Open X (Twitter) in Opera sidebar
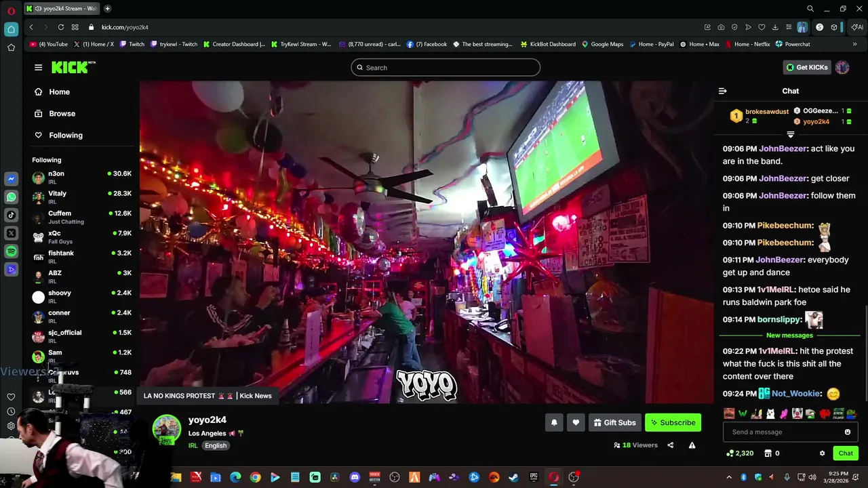The width and height of the screenshot is (868, 488). (x=11, y=233)
